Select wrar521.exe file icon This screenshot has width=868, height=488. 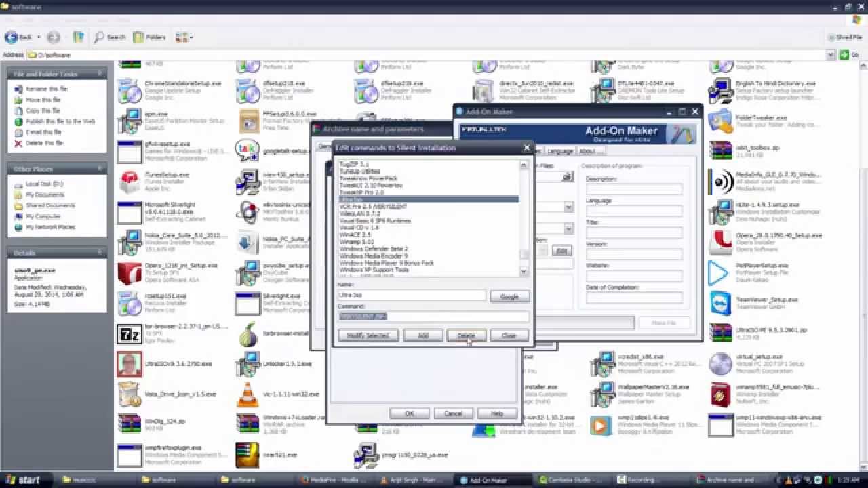(247, 455)
